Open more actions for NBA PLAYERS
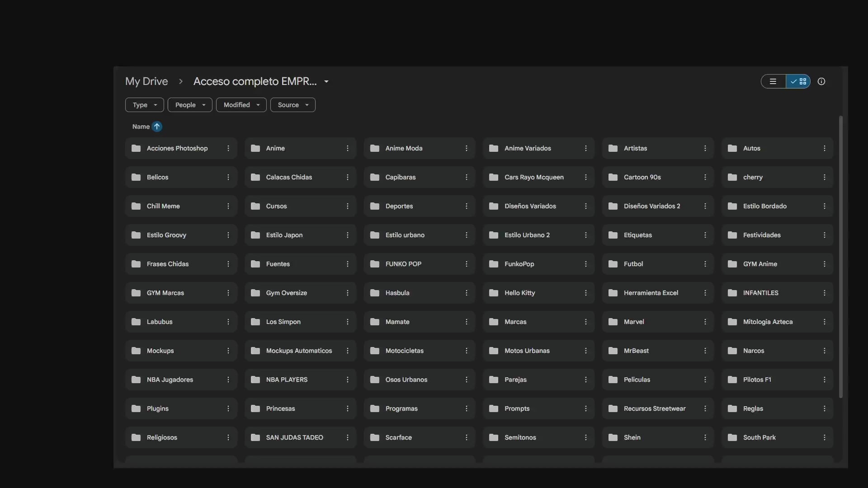This screenshot has height=488, width=868. coord(348,380)
